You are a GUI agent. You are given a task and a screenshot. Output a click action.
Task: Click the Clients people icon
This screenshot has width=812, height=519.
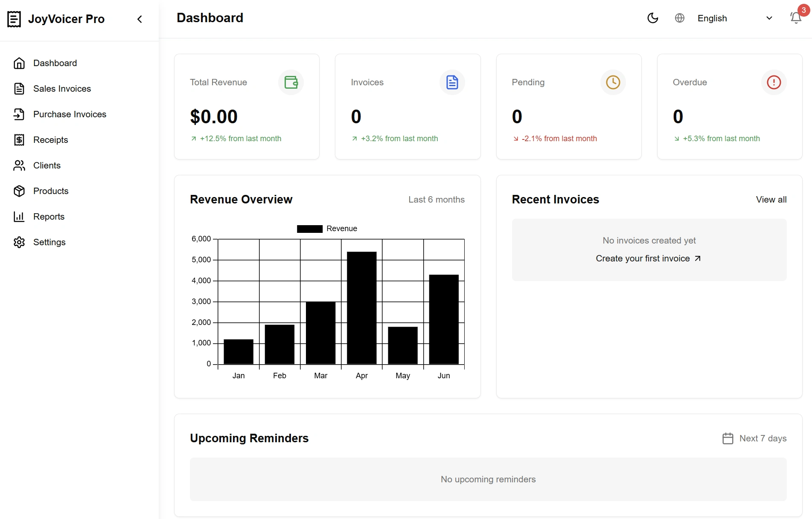tap(19, 165)
